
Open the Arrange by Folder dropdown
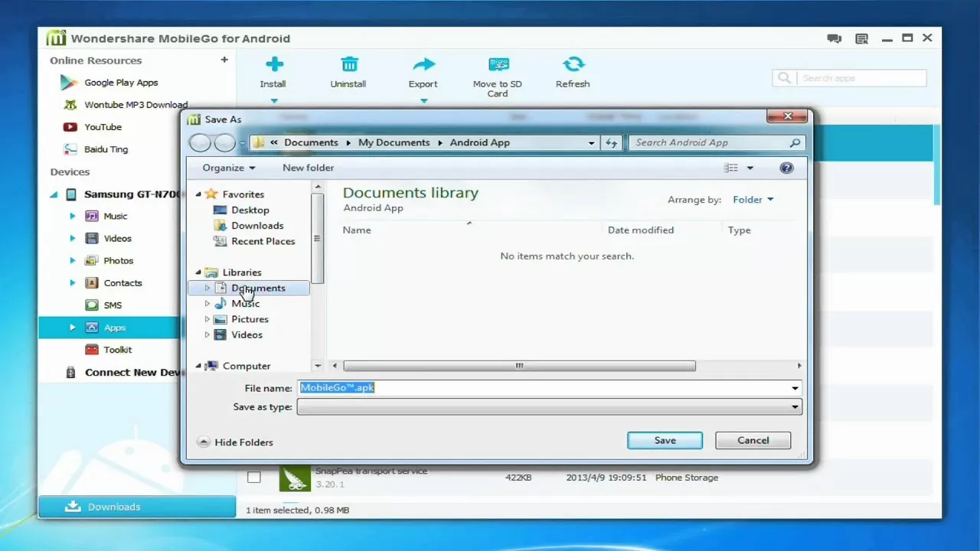(x=753, y=200)
